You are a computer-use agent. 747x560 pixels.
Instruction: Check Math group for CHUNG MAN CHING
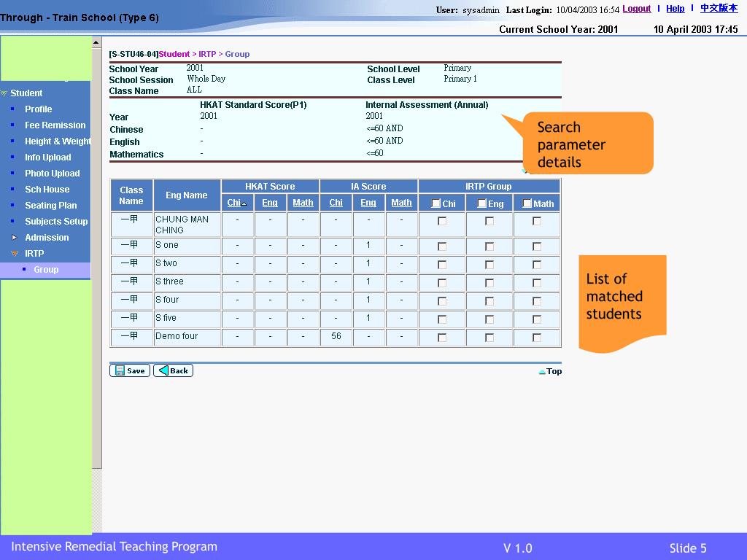tap(537, 221)
